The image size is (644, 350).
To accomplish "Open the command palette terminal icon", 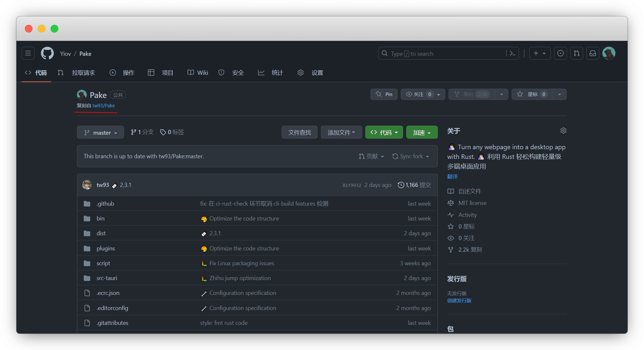I will pyautogui.click(x=512, y=53).
